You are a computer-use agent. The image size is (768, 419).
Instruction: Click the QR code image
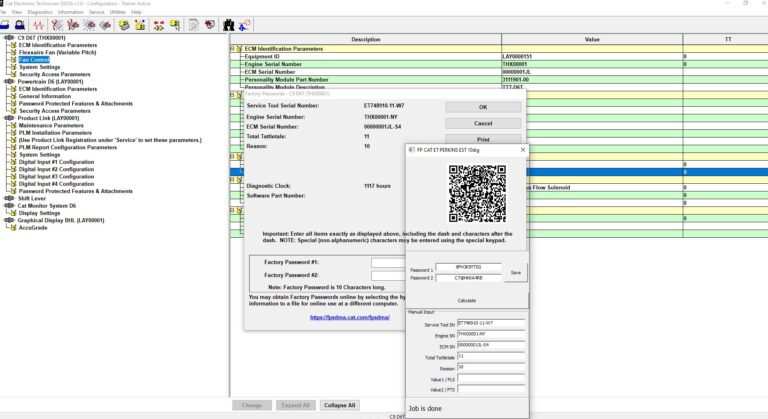477,193
